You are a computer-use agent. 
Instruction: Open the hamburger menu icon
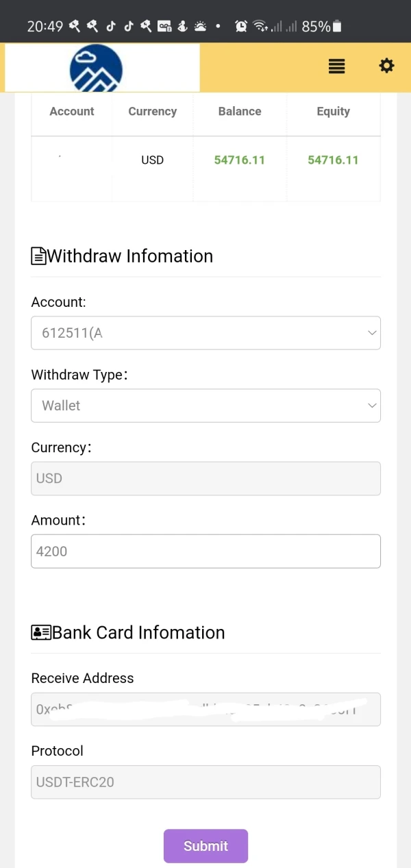[x=336, y=66]
